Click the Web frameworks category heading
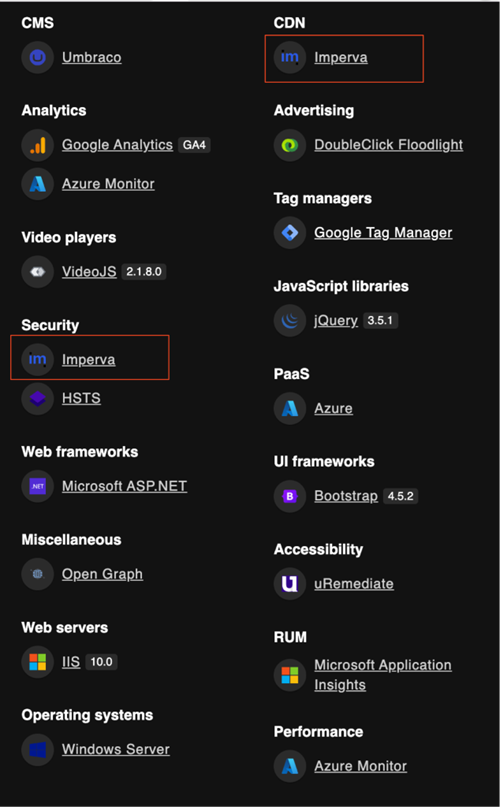The height and width of the screenshot is (807, 500). (80, 452)
